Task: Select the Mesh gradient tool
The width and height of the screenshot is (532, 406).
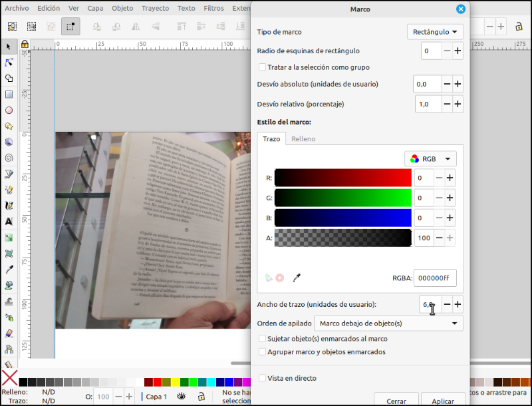Action: pyautogui.click(x=9, y=254)
